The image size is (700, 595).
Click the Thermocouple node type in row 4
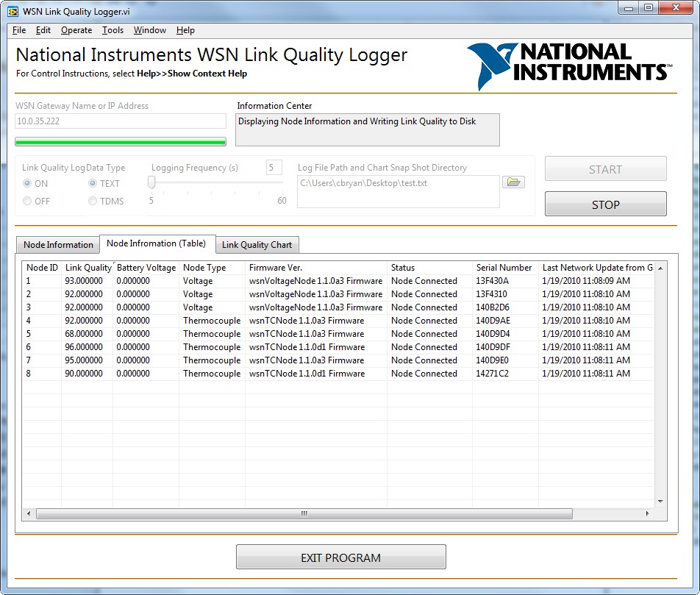[212, 320]
